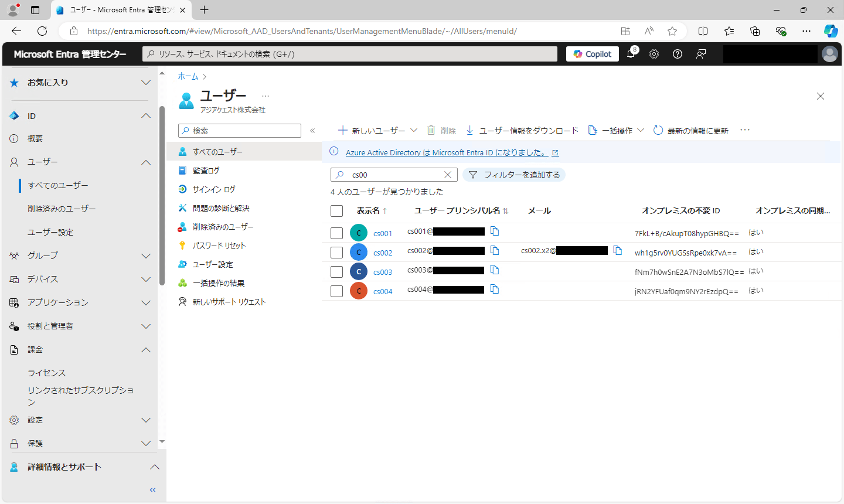Click 最新の情報に更新 button
This screenshot has height=504, width=844.
click(x=691, y=131)
